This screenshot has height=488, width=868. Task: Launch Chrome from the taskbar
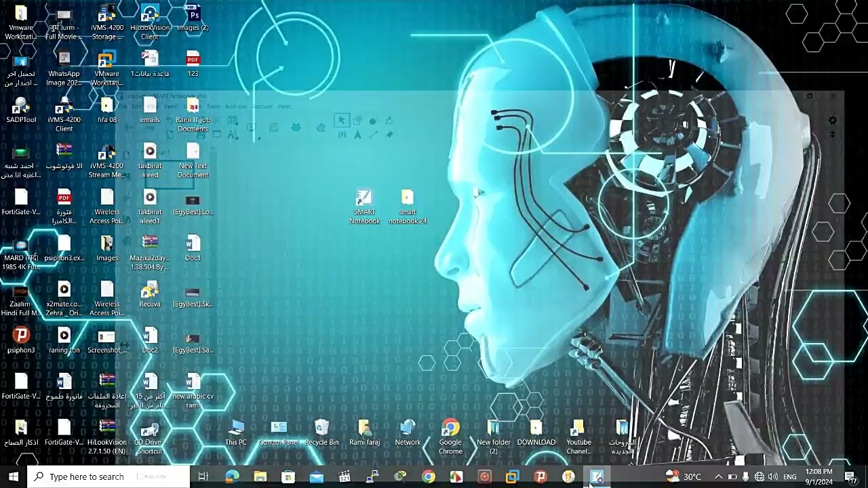[428, 476]
